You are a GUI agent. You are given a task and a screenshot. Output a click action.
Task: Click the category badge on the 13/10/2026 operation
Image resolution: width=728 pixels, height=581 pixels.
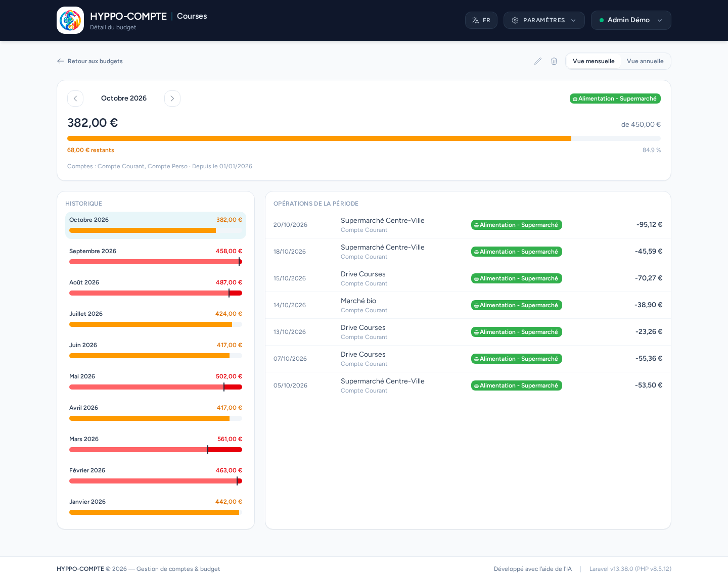tap(517, 332)
